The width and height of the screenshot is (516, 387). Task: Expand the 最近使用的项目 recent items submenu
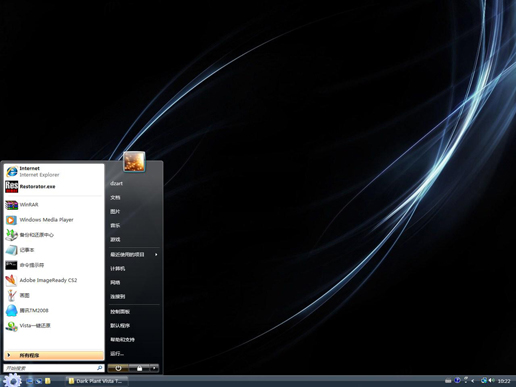click(134, 255)
